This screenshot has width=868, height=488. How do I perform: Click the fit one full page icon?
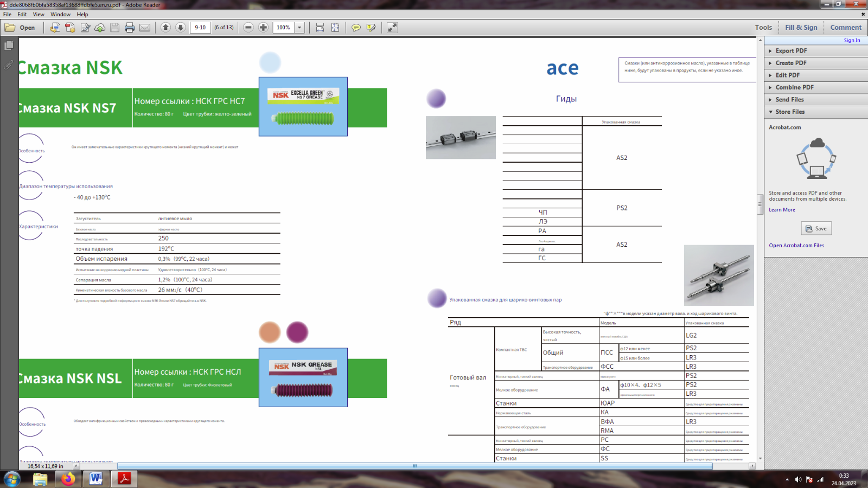[335, 27]
